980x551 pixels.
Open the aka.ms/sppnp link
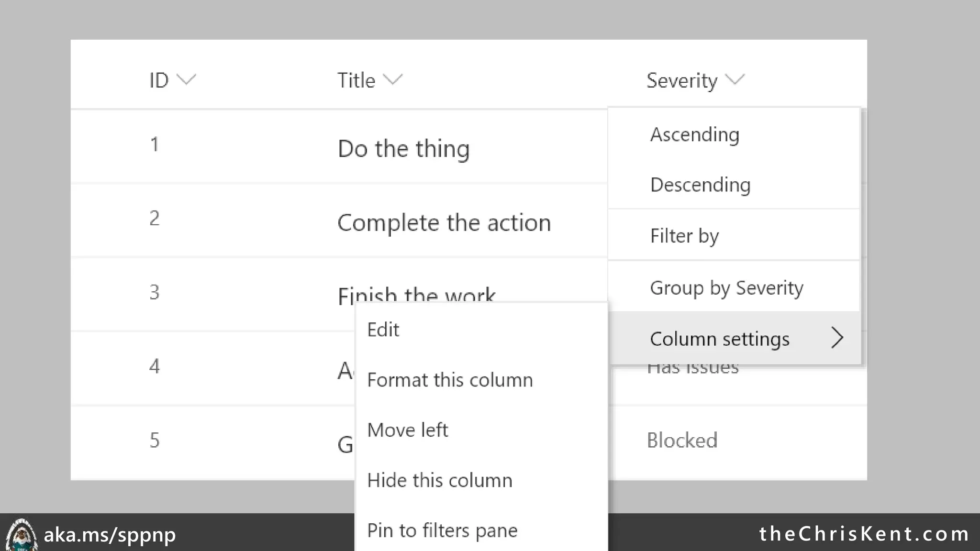pos(110,534)
